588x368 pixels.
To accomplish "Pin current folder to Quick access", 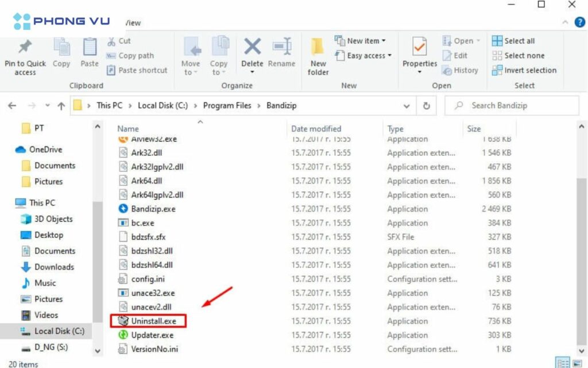I will coord(24,55).
